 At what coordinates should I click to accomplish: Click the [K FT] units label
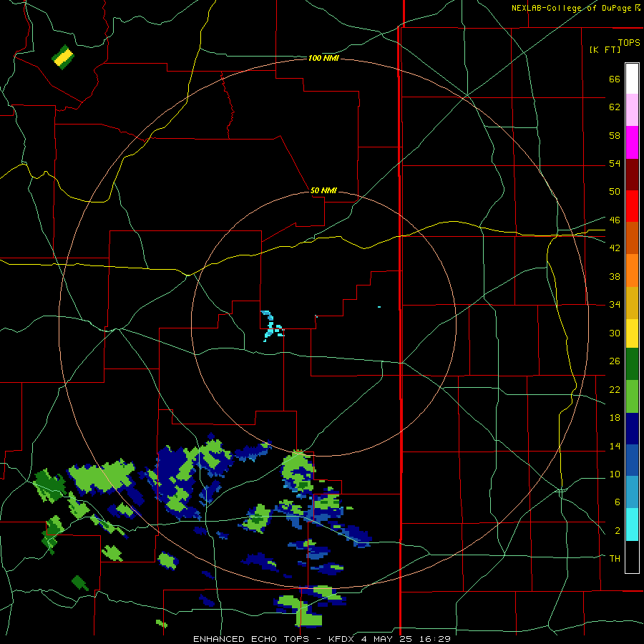(605, 49)
